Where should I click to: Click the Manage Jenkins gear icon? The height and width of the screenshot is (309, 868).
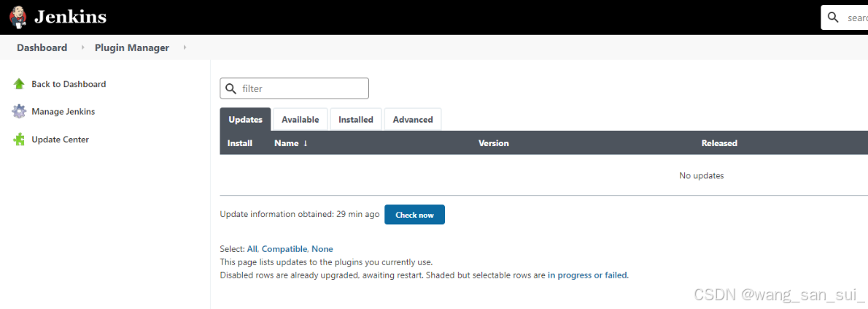coord(19,112)
